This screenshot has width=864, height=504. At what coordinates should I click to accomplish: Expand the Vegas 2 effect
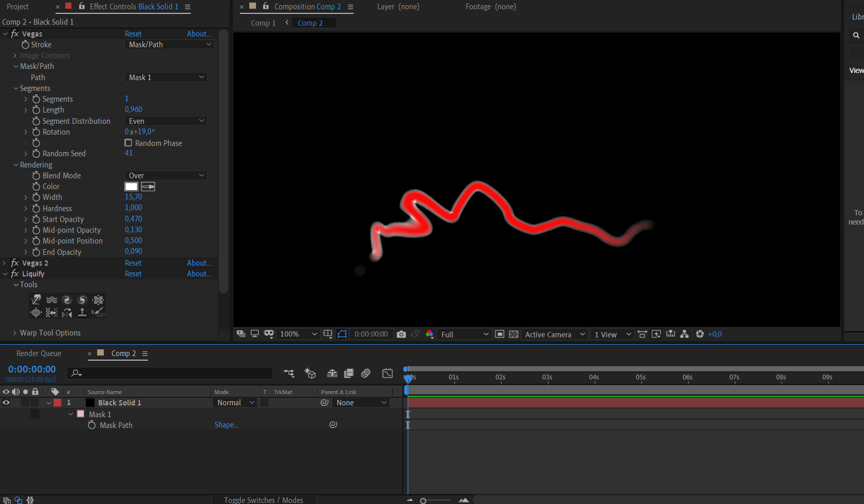click(x=5, y=263)
